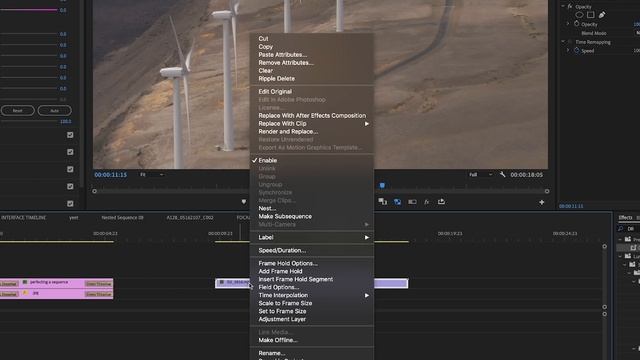The image size is (640, 360).
Task: Click the 00:00:11:15 timecode in Program Monitor
Action: 111,175
